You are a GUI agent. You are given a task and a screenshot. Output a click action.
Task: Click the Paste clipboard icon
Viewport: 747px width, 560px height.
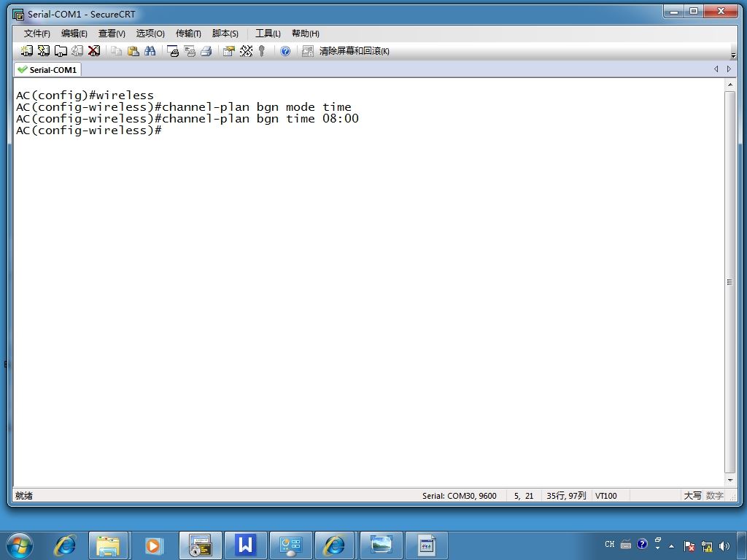[x=133, y=50]
